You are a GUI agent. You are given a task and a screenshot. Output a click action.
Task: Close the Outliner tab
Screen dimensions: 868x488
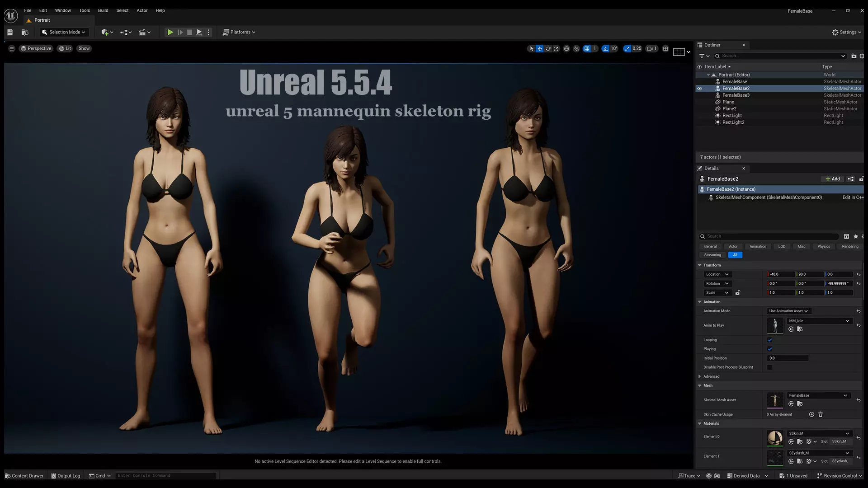(744, 45)
